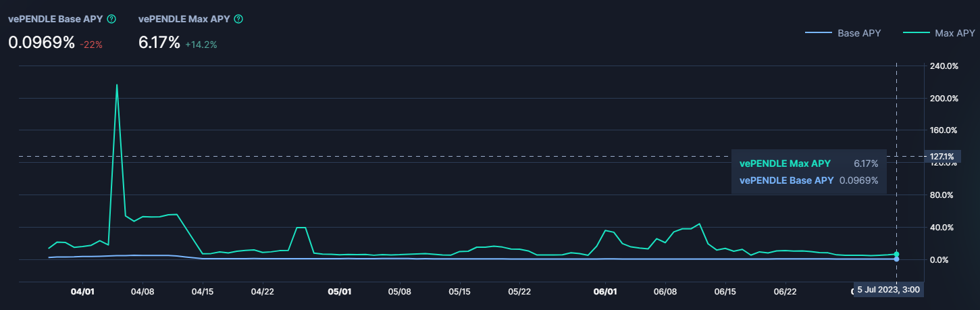Click the 127.1% crosshair price label
Screen dimensions: 980x310
(x=942, y=157)
